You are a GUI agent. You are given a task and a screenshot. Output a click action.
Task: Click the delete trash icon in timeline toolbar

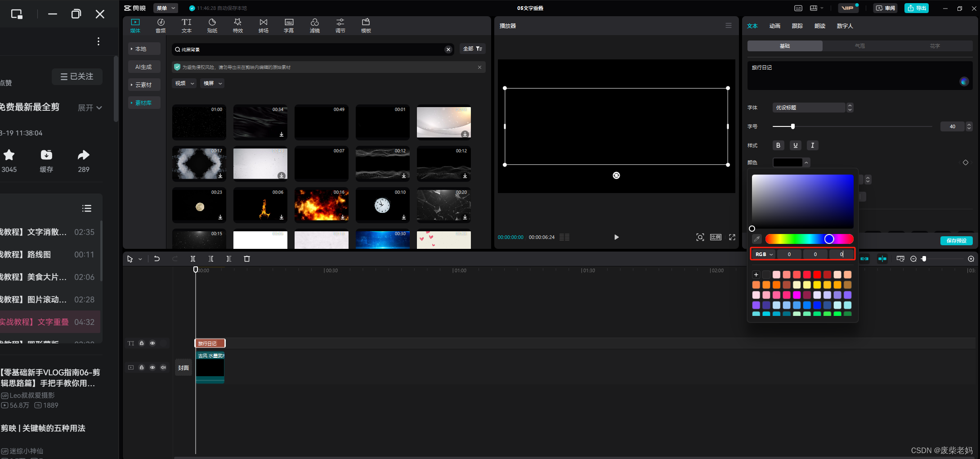(x=247, y=259)
